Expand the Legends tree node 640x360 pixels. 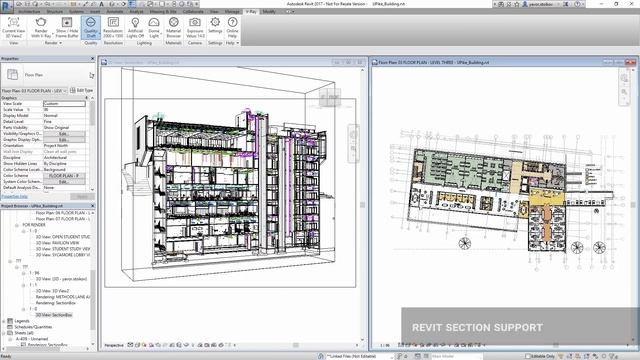click(x=4, y=321)
